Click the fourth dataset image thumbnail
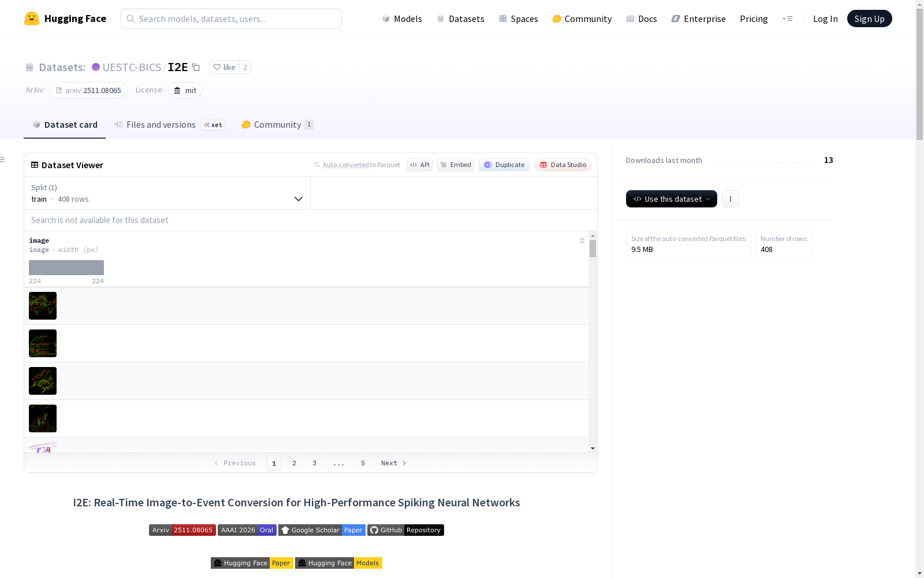This screenshot has height=578, width=924. pos(43,418)
